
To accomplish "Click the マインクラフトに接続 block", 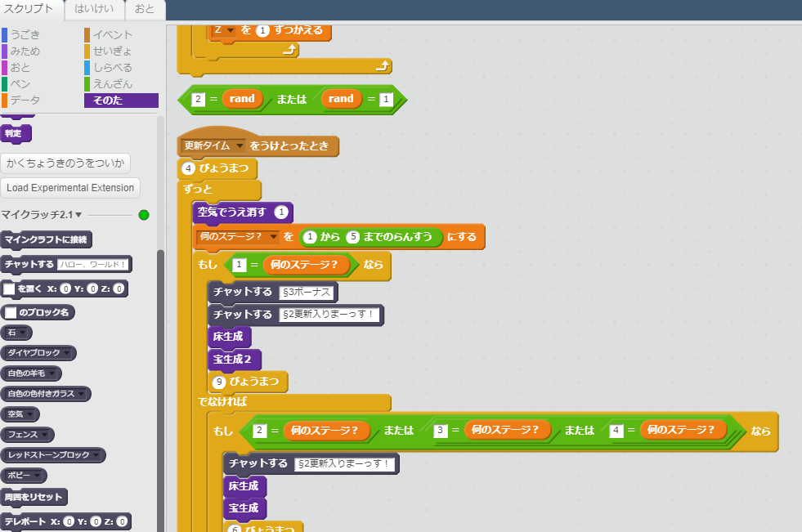I will (46, 239).
